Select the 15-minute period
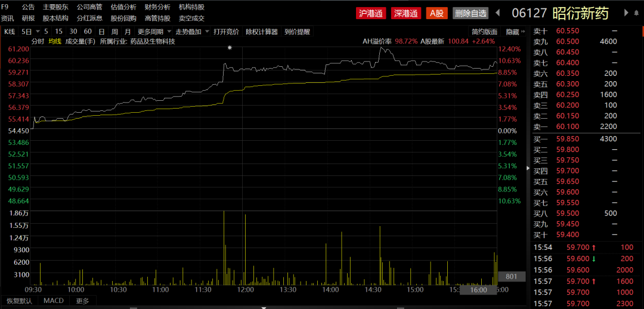The height and width of the screenshot is (309, 644). [x=58, y=32]
